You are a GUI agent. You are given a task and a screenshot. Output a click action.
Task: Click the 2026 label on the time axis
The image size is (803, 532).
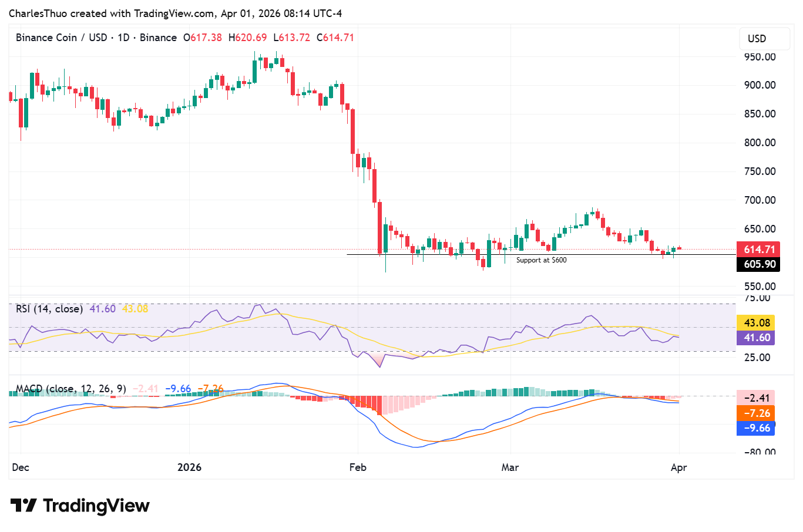pos(189,467)
